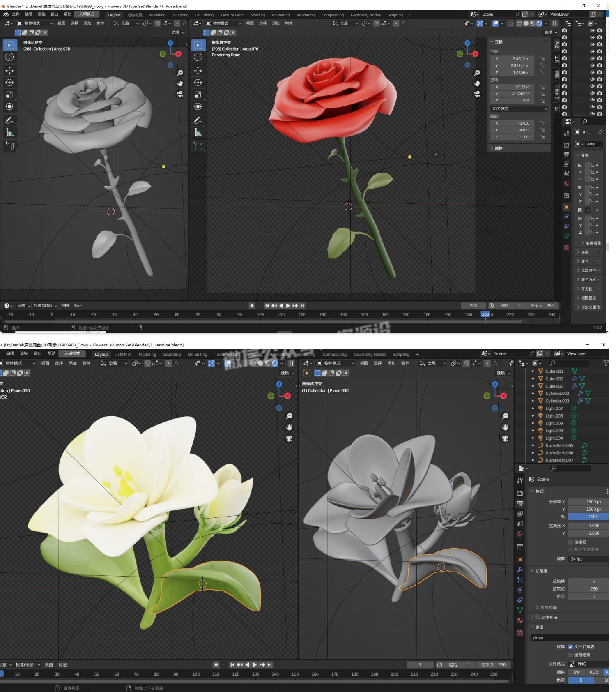Click pan hand icon in Jasmine right viewport
616x692 pixels.
pyautogui.click(x=505, y=427)
